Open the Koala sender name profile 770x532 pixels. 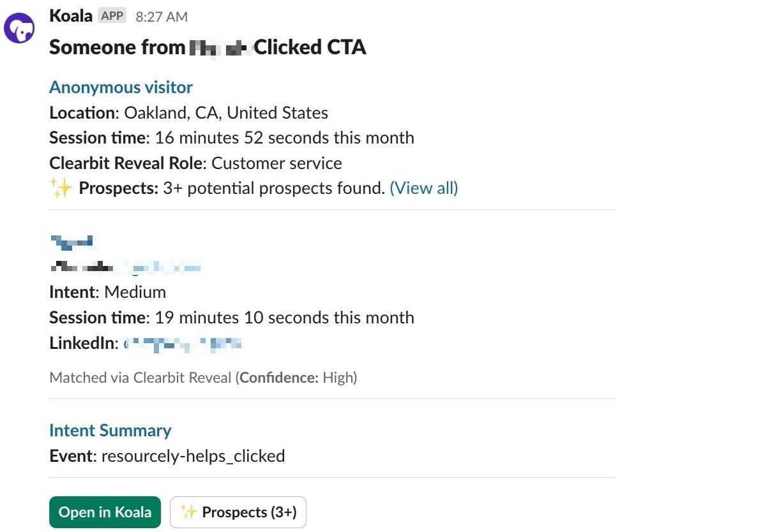tap(71, 16)
